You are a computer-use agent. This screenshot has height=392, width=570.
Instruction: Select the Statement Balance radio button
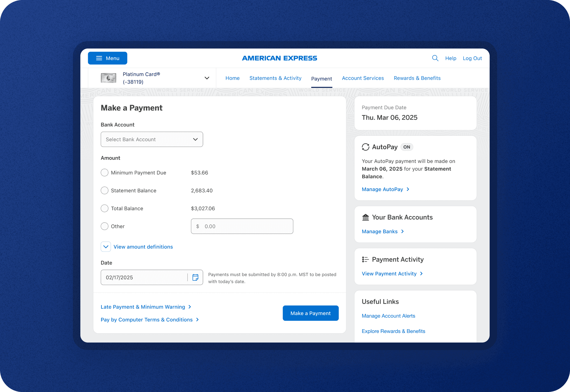104,191
